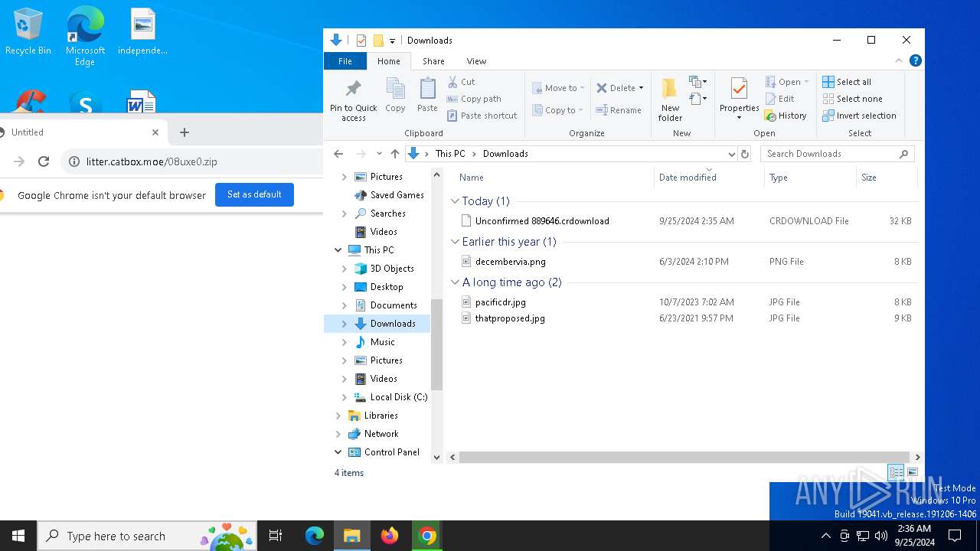Expand Local Disk (C:) tree node
The height and width of the screenshot is (551, 980).
(344, 397)
